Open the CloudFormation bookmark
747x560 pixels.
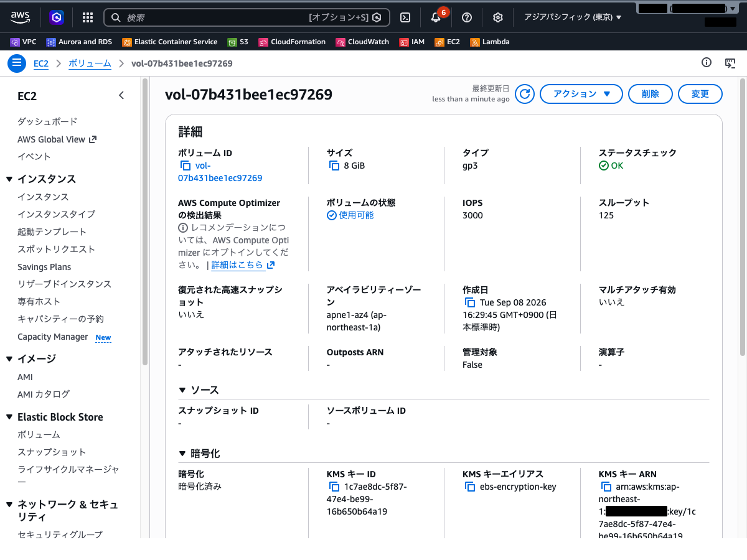pos(292,42)
